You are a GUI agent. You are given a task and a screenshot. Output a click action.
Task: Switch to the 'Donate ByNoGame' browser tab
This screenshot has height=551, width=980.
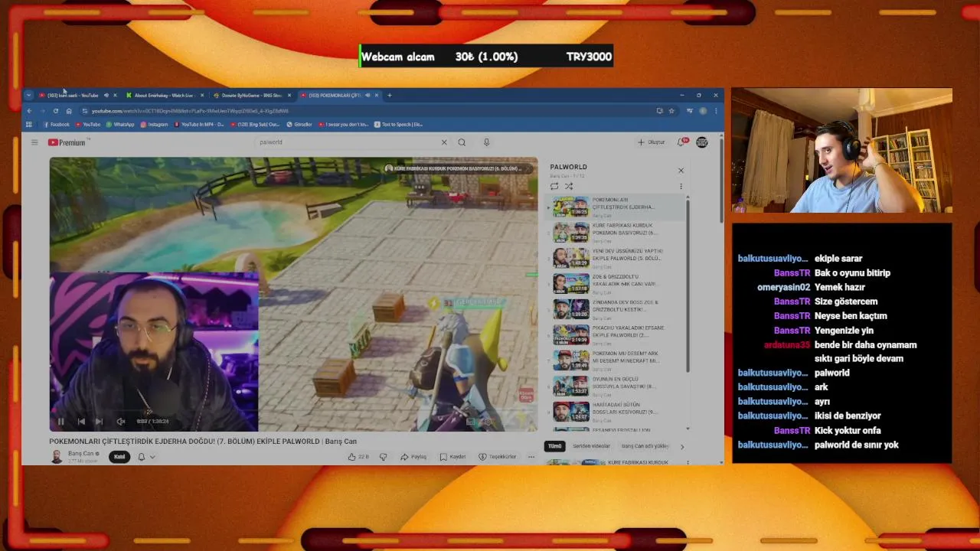pos(251,96)
